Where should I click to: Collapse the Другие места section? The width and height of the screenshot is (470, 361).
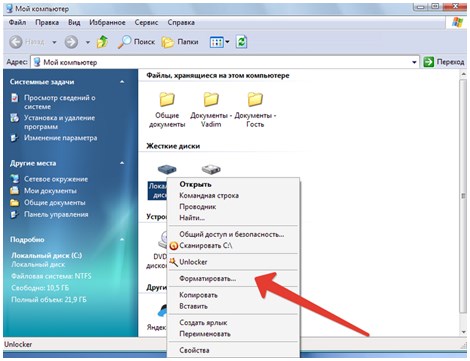[x=122, y=163]
